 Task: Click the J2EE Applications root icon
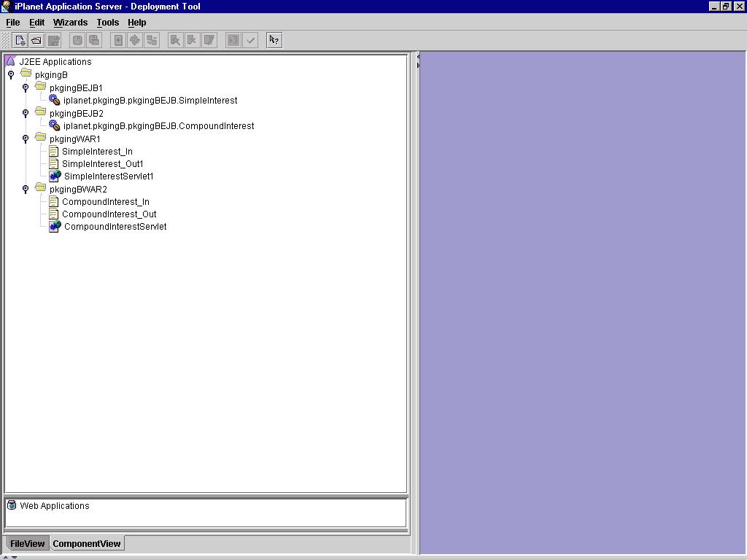[10, 61]
